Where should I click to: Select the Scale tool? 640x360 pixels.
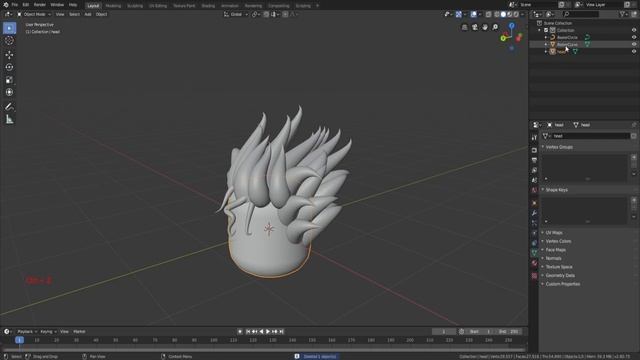[9, 80]
